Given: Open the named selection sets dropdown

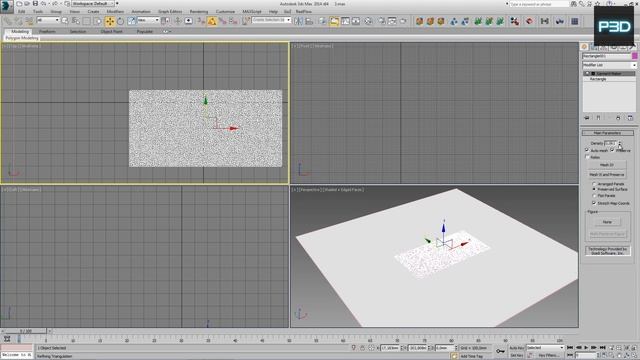Looking at the screenshot, I should tap(271, 20).
